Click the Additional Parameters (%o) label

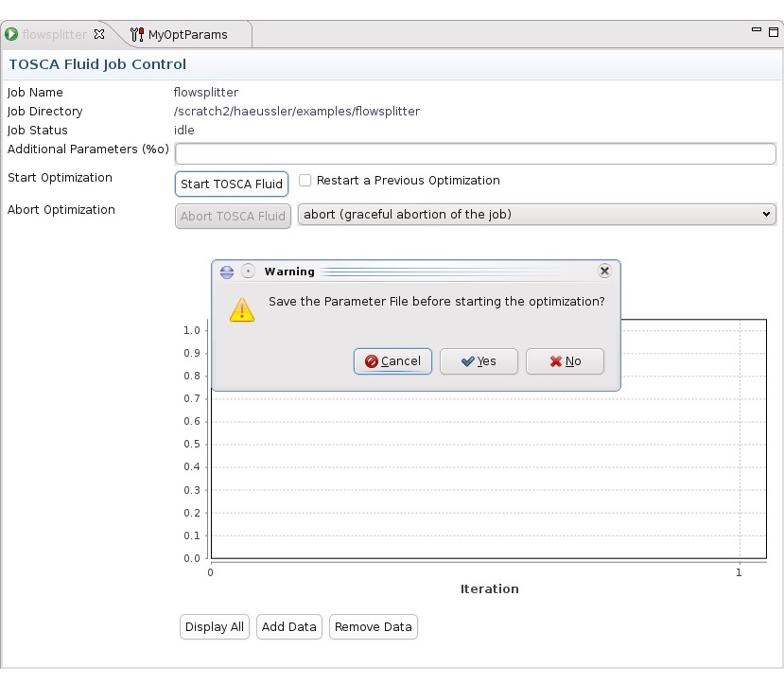pyautogui.click(x=88, y=149)
